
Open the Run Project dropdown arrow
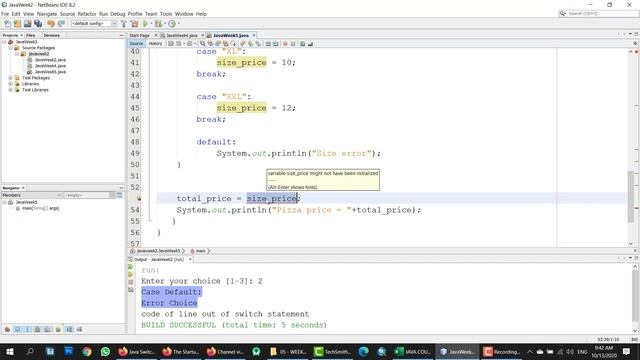tap(151, 24)
